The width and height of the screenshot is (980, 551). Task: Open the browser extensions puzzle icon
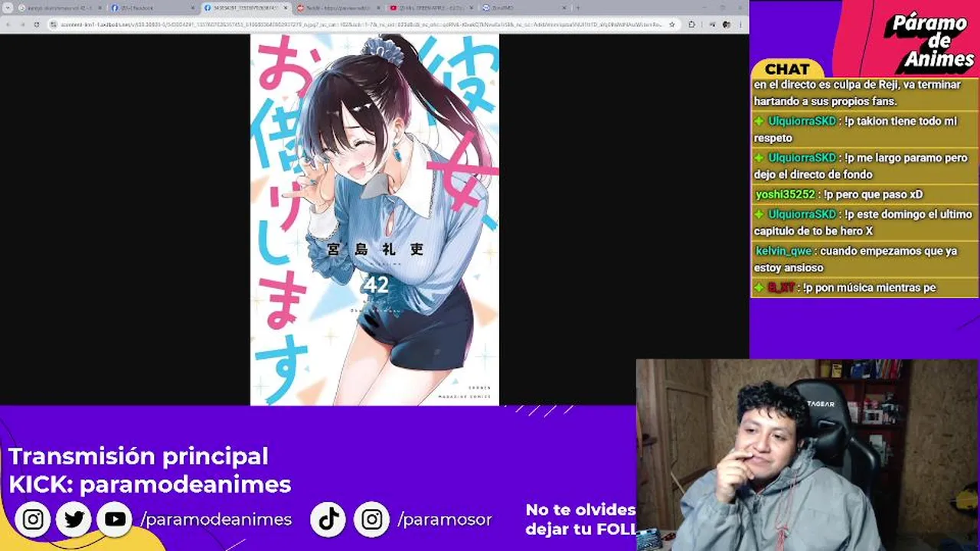pyautogui.click(x=691, y=24)
